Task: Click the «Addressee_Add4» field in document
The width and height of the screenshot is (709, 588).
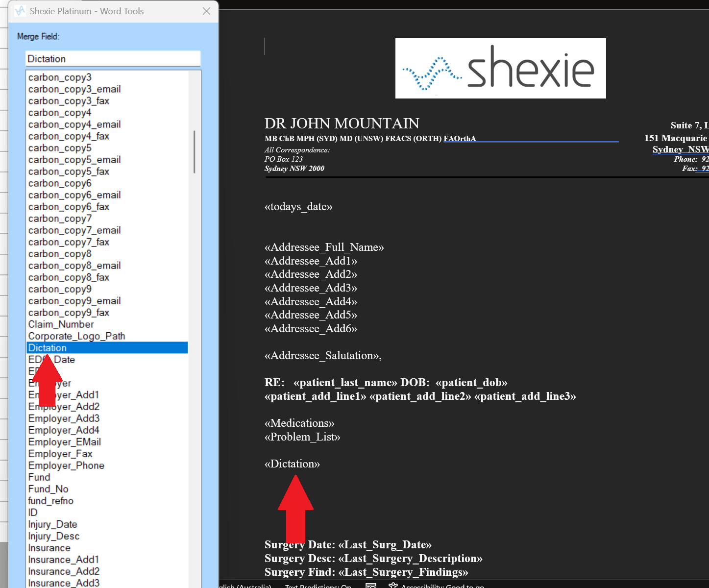Action: tap(311, 302)
